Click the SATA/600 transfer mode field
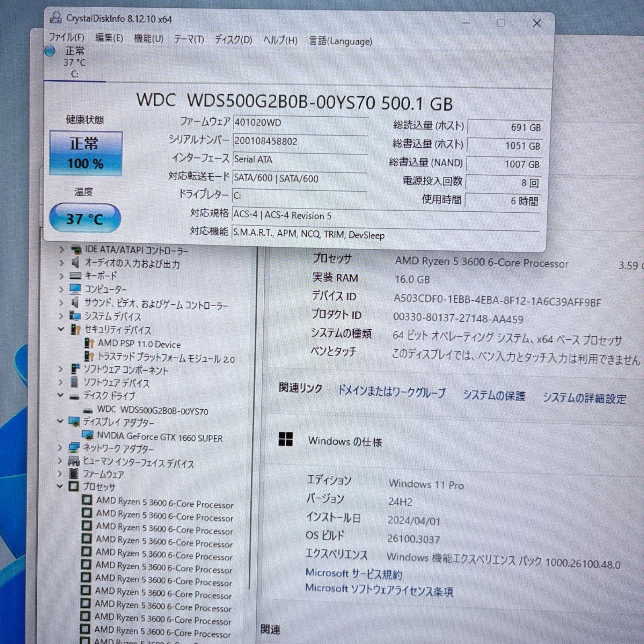 (299, 178)
